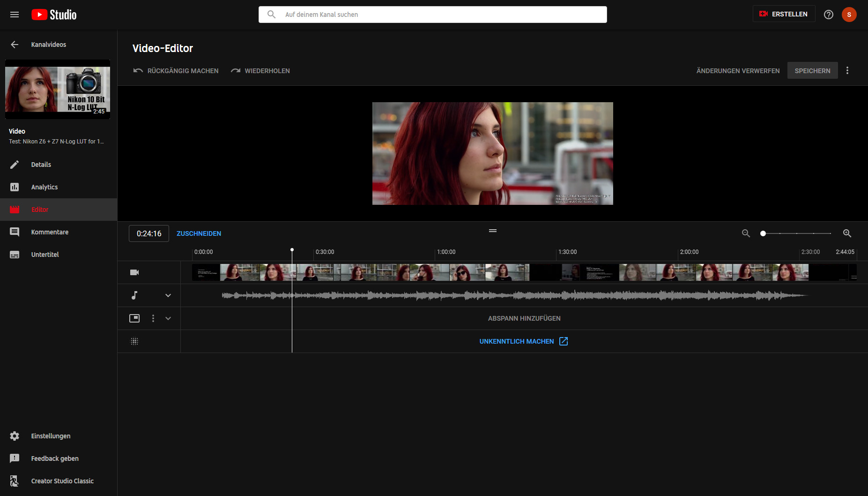Expand the audio track chevron
This screenshot has height=496, width=868.
(168, 295)
